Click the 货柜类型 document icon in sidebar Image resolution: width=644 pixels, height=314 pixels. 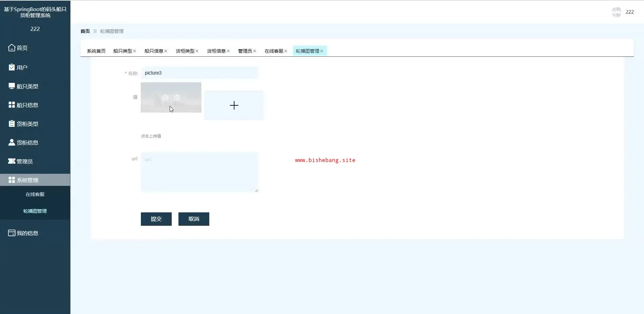tap(12, 123)
